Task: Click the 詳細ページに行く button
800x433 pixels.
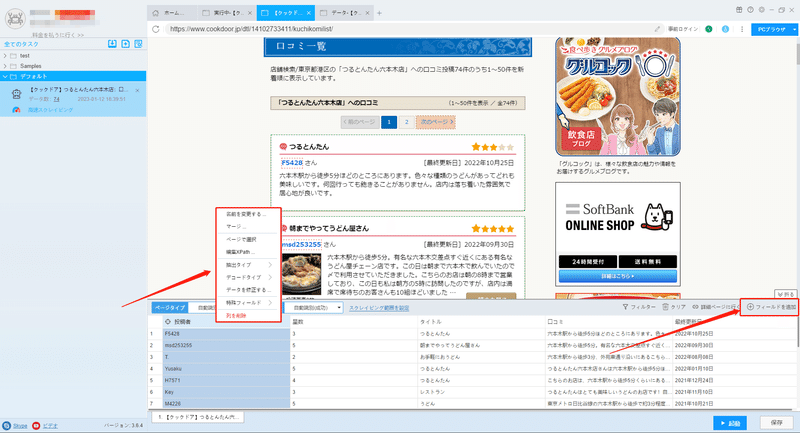Action: (716, 307)
